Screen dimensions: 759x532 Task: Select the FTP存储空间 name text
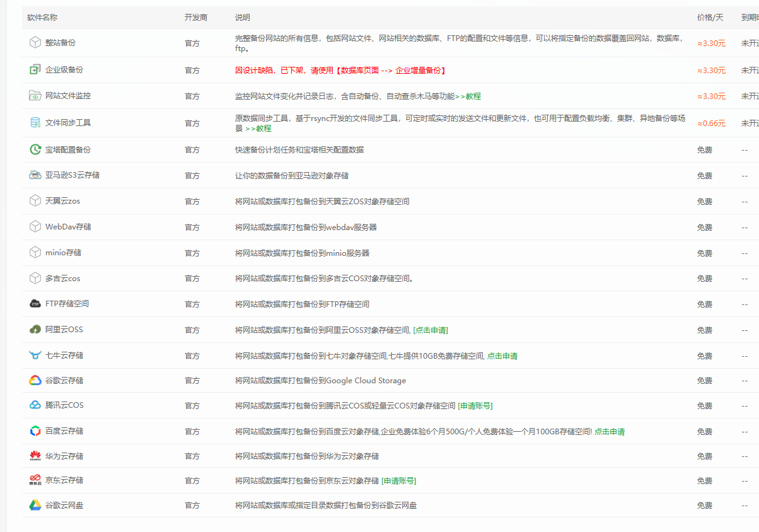coord(67,304)
